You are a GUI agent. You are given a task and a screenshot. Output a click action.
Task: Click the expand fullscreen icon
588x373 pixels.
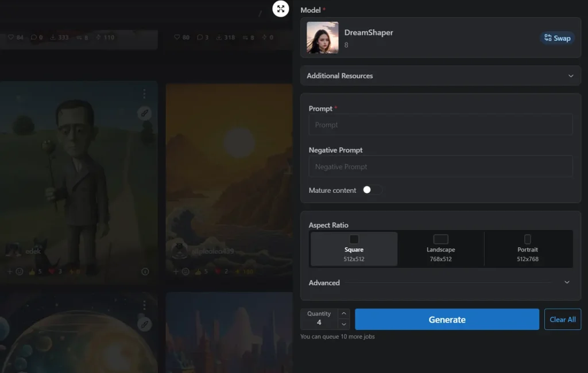[x=280, y=9]
